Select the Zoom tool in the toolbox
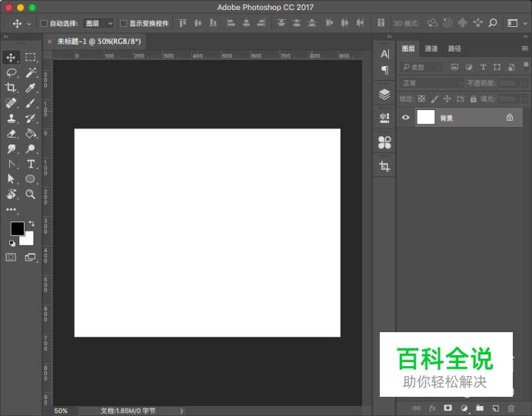This screenshot has height=416, width=532. point(31,195)
